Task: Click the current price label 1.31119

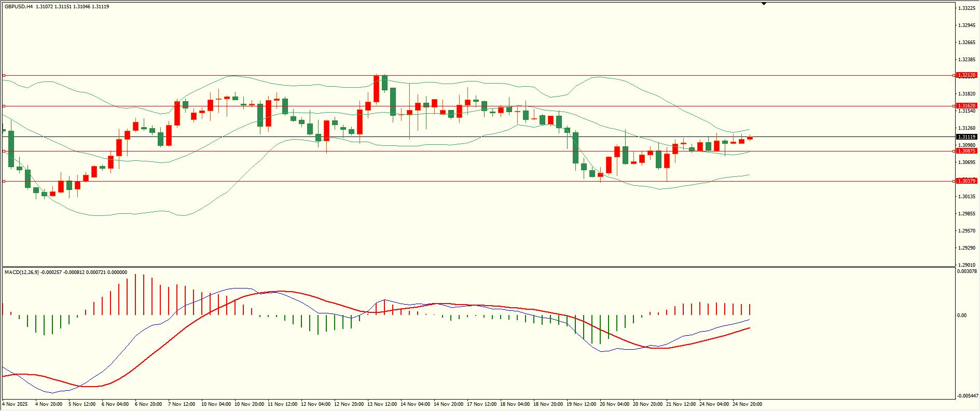Action: click(x=967, y=137)
